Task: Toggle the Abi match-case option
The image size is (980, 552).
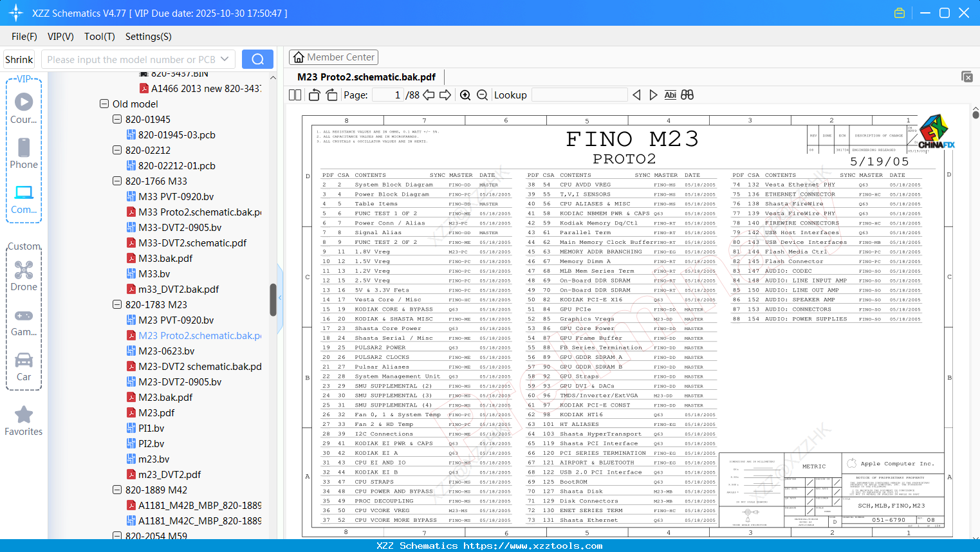Action: pos(670,95)
